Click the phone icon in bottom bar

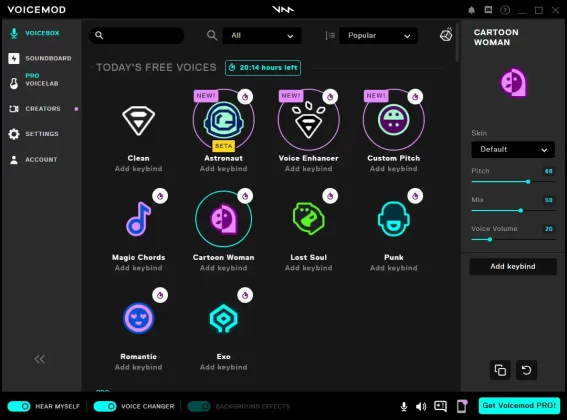tap(462, 406)
